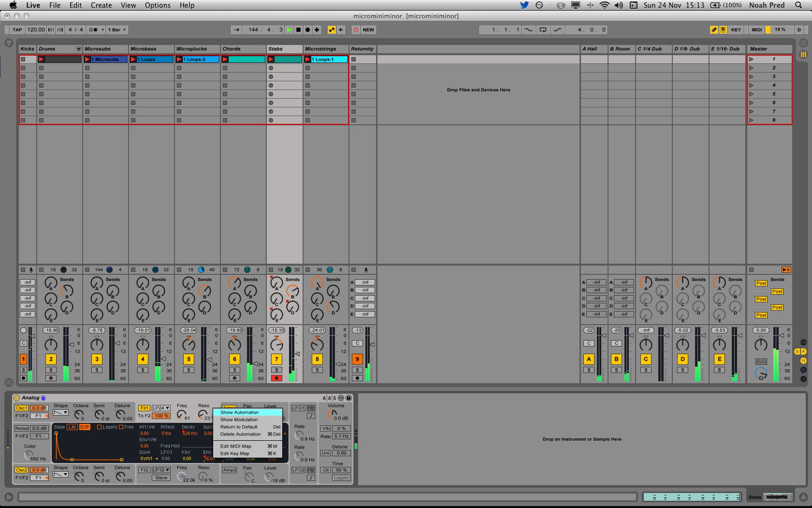Disarm the Stabs track record button
Image resolution: width=812 pixels, height=508 pixels.
(x=276, y=378)
